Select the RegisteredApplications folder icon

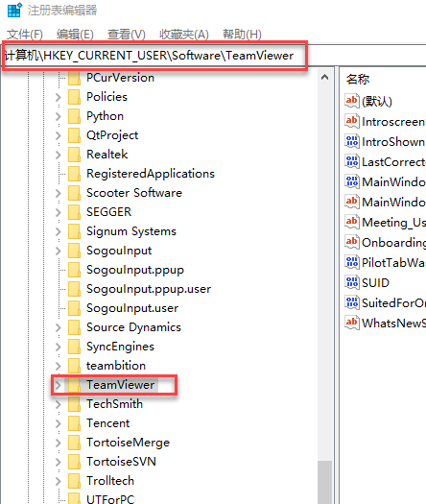click(x=74, y=174)
